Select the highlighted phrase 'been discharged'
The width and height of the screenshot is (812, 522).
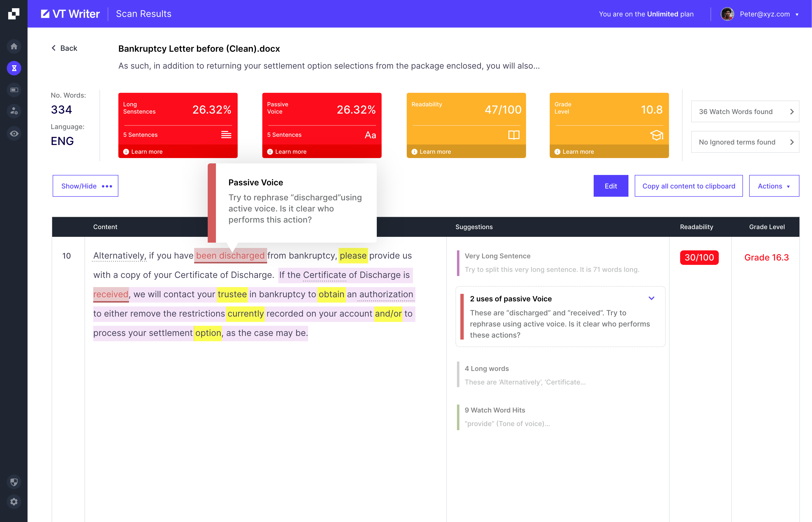click(x=230, y=256)
